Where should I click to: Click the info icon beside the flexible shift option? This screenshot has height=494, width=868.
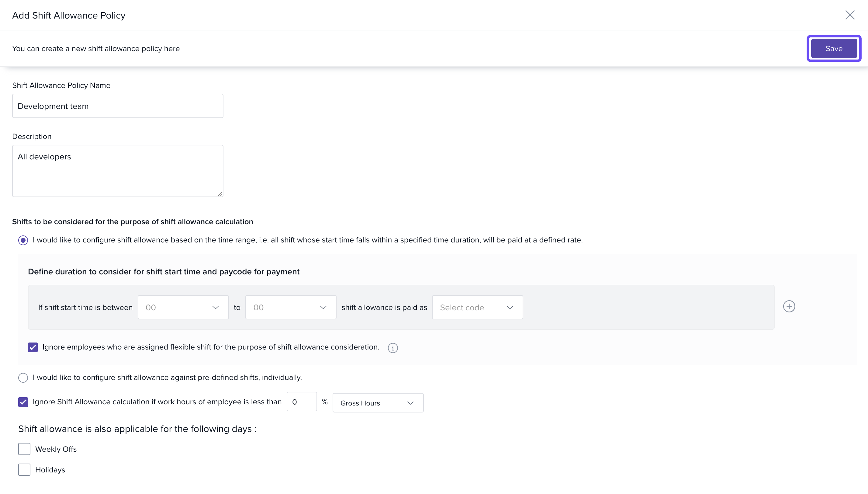393,348
